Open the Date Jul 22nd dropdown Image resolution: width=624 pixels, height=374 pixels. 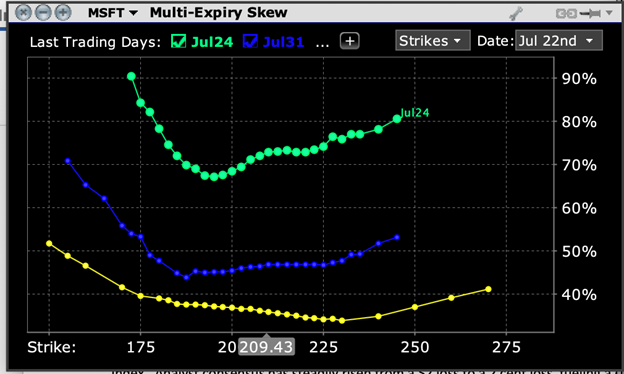coord(559,41)
